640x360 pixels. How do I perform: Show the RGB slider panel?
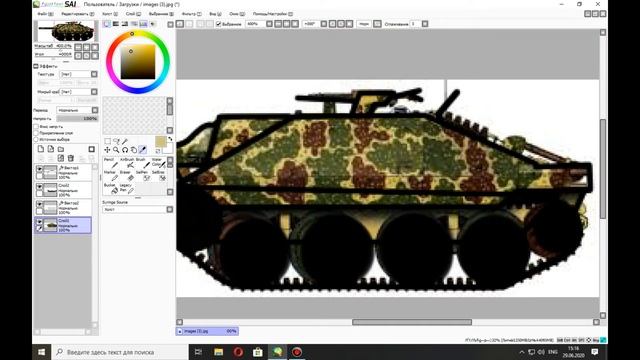tap(116, 24)
